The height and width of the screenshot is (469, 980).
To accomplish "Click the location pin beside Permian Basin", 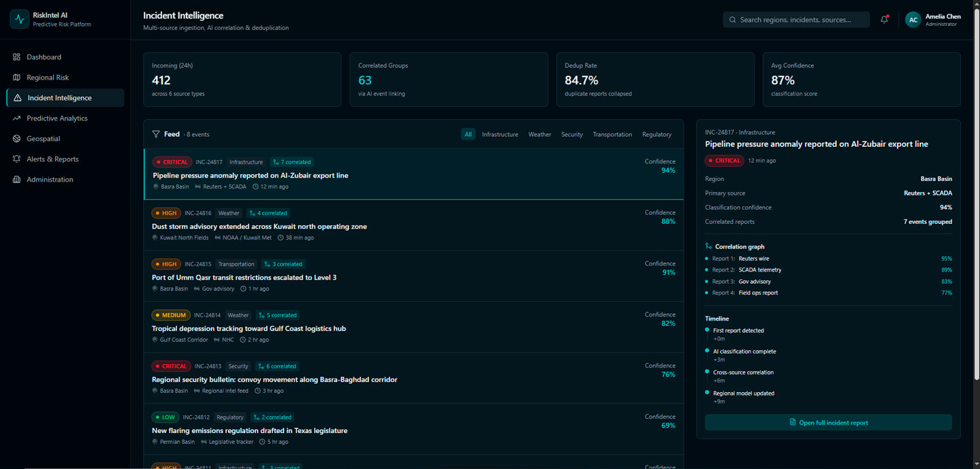I will coord(155,442).
